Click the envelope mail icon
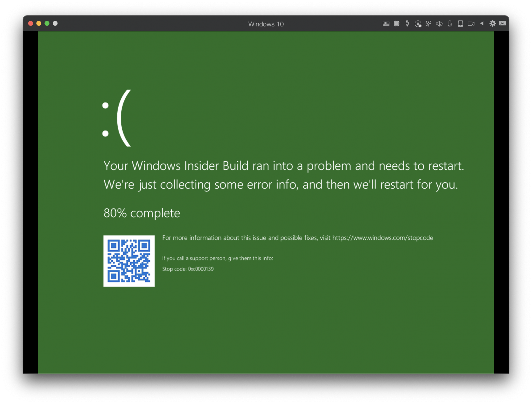The image size is (532, 404). tap(502, 23)
